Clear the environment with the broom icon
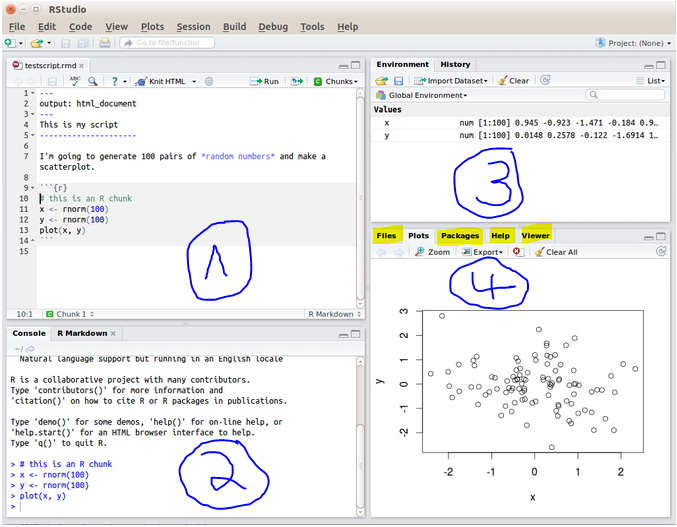677x527 pixels. [x=514, y=81]
